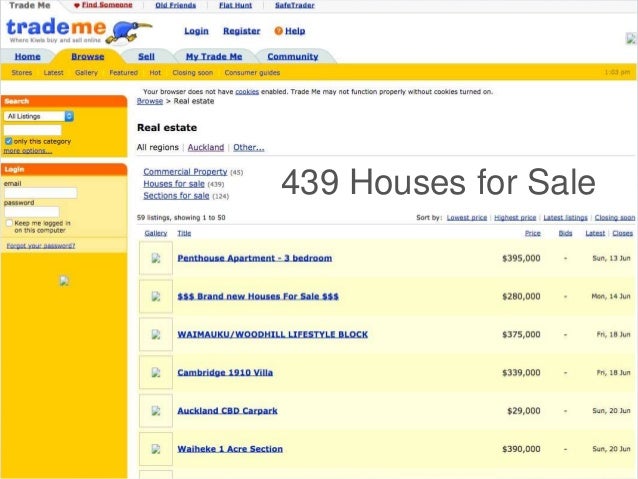Image resolution: width=638 pixels, height=479 pixels.
Task: Open thumbnail for Waiheke 1 Acre Section
Action: [156, 449]
